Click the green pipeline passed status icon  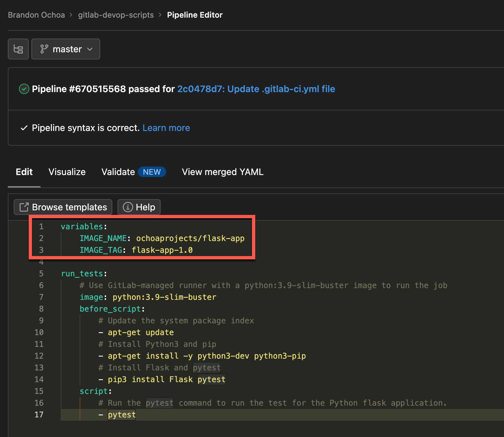(x=24, y=89)
